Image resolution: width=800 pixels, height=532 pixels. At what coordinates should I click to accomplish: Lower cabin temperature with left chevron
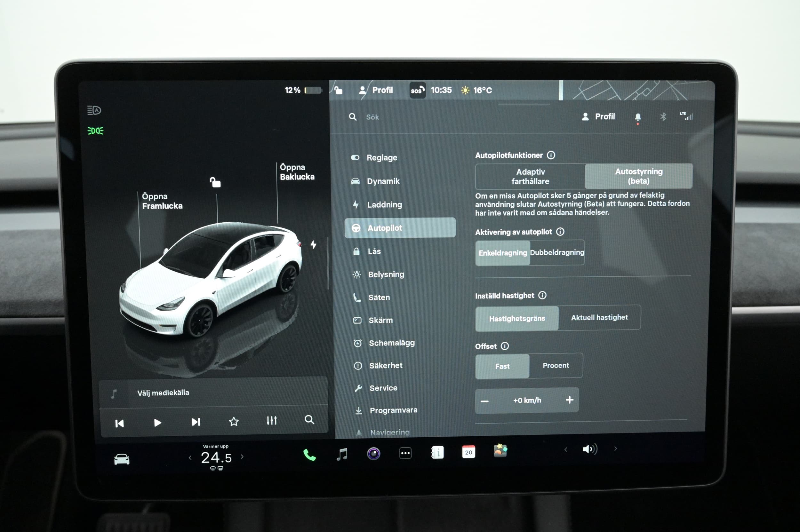point(190,458)
